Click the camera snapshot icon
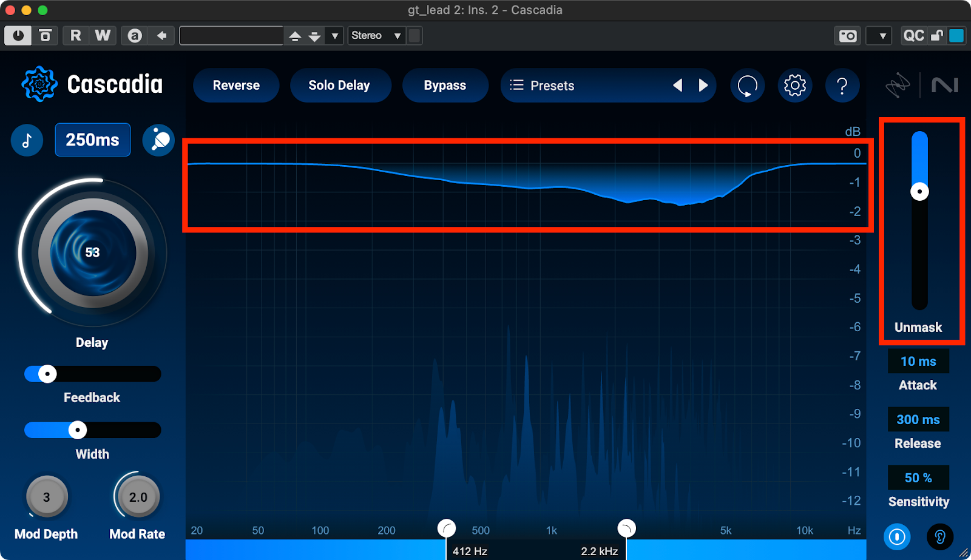The image size is (971, 560). [x=848, y=36]
